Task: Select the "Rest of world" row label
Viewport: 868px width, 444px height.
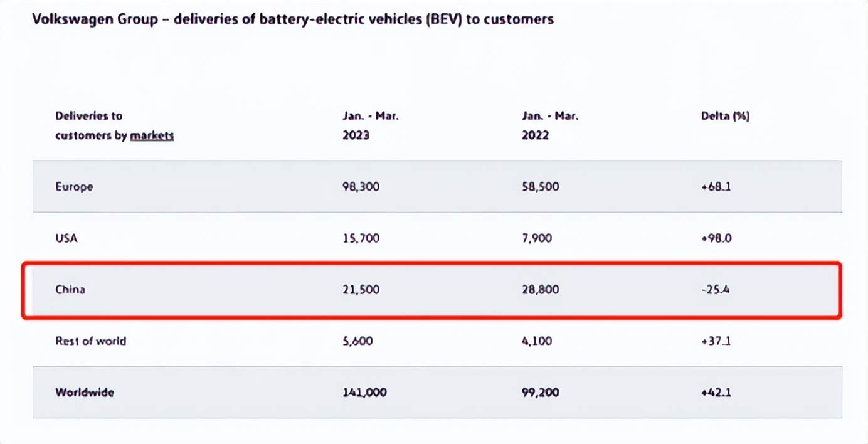Action: pyautogui.click(x=90, y=341)
